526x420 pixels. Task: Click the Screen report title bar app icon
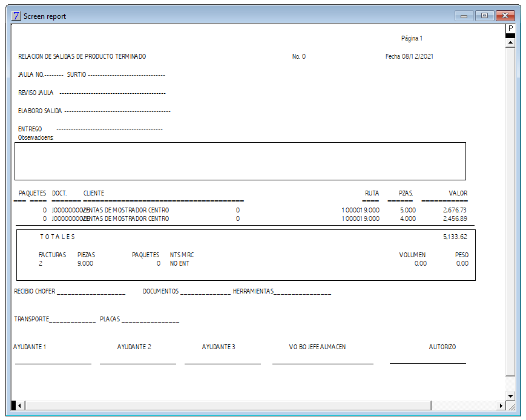(x=16, y=16)
